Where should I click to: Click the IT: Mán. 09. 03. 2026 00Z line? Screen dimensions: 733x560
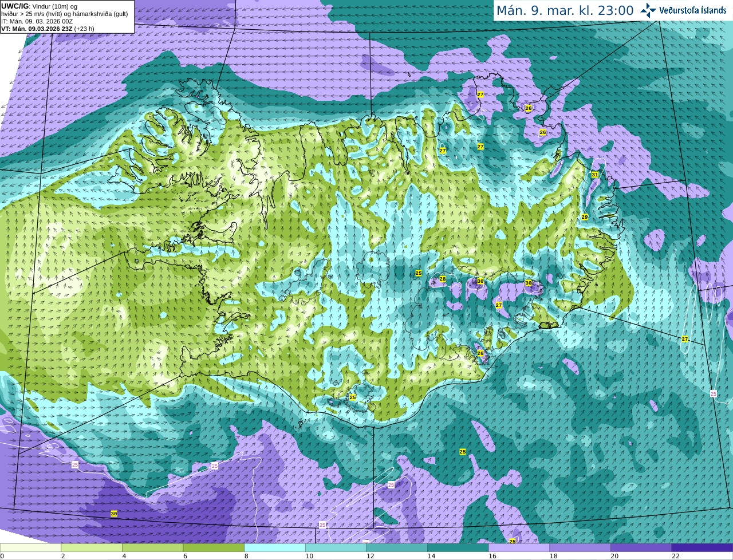37,21
